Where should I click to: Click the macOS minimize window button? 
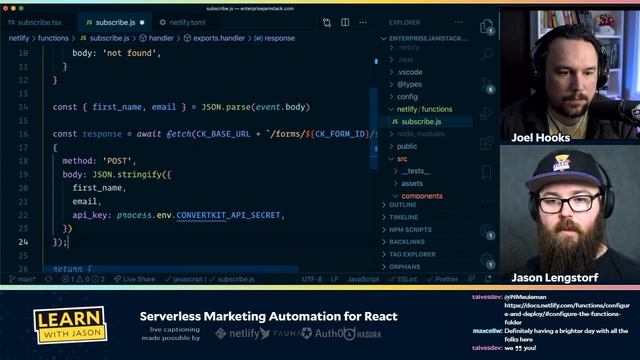coord(13,8)
